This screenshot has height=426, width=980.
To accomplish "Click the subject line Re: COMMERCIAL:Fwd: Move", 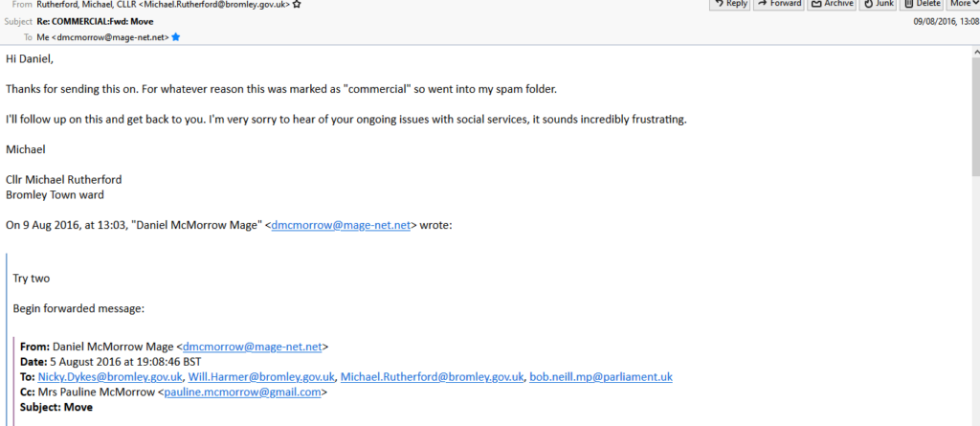I will [x=95, y=21].
